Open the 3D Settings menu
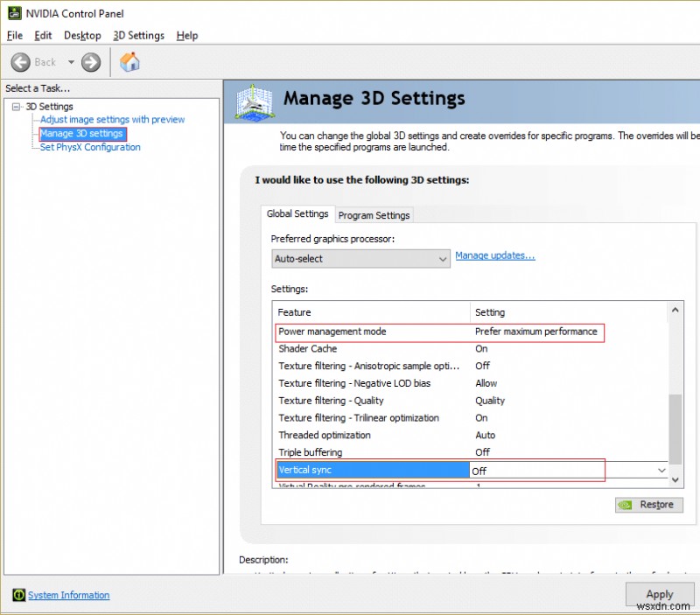This screenshot has height=615, width=700. 138,35
